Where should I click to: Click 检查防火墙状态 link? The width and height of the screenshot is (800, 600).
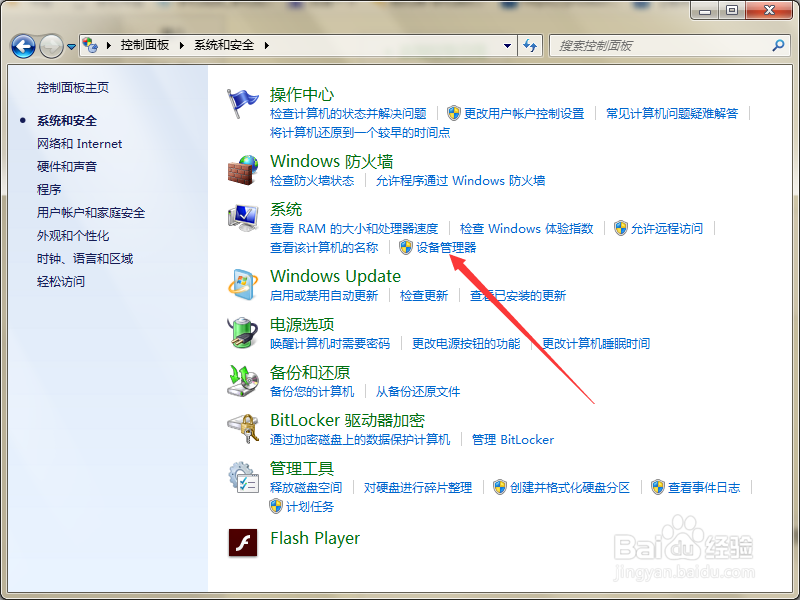coord(312,181)
